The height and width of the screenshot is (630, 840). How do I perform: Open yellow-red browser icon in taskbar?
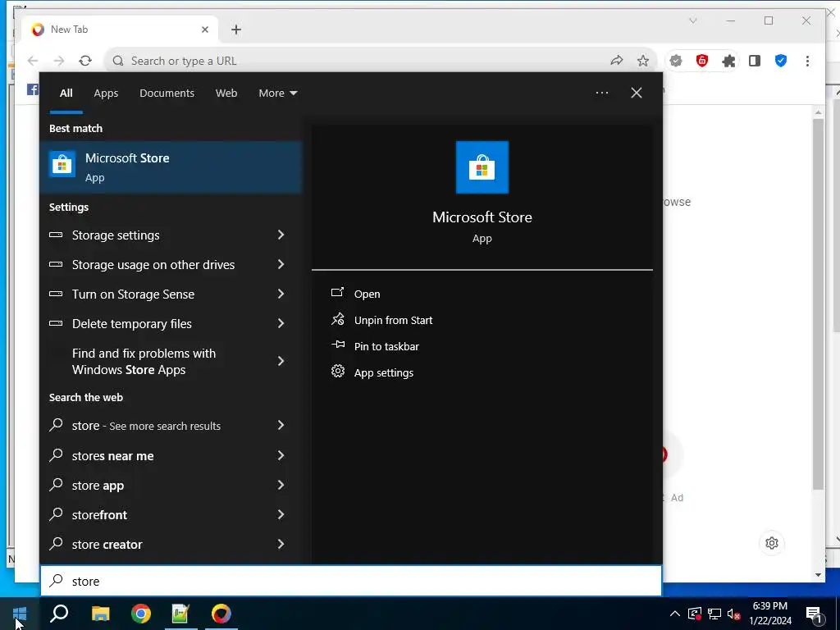click(x=221, y=614)
